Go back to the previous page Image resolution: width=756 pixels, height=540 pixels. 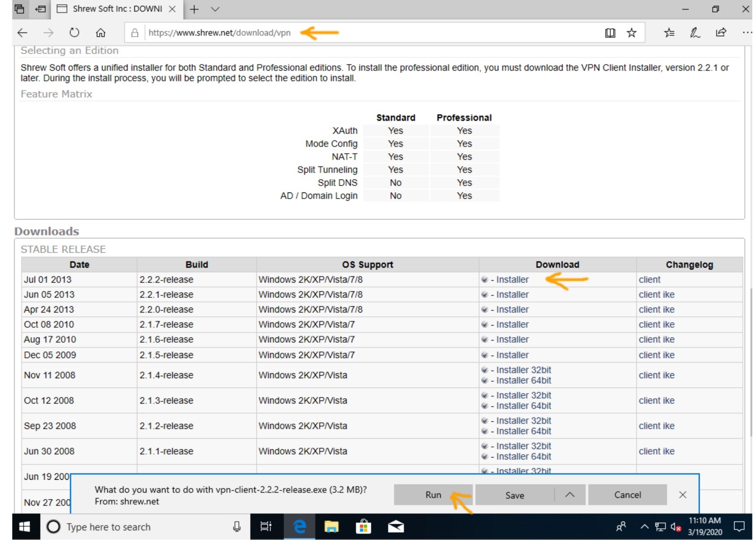(22, 33)
